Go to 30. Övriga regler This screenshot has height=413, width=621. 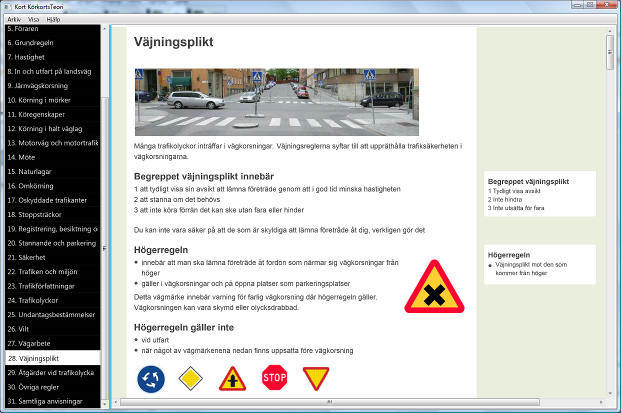tap(53, 387)
